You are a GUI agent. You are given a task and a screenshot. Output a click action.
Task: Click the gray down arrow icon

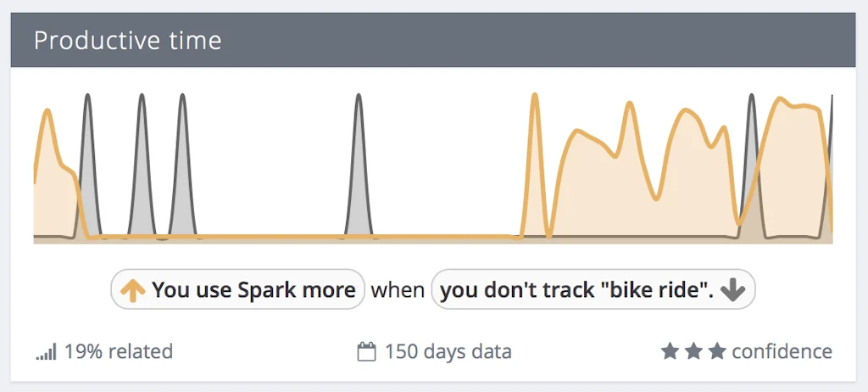(x=732, y=290)
